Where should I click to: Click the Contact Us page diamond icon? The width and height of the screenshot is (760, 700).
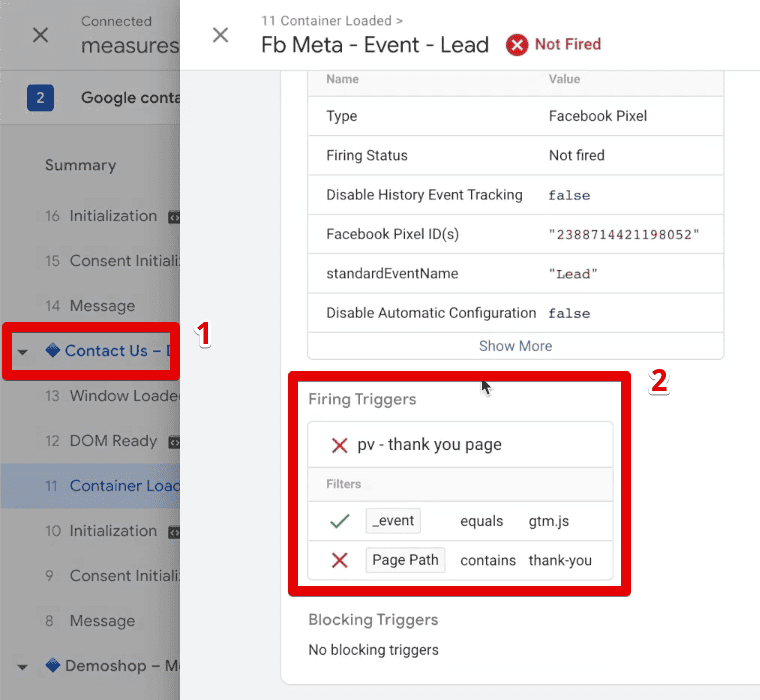pyautogui.click(x=52, y=350)
